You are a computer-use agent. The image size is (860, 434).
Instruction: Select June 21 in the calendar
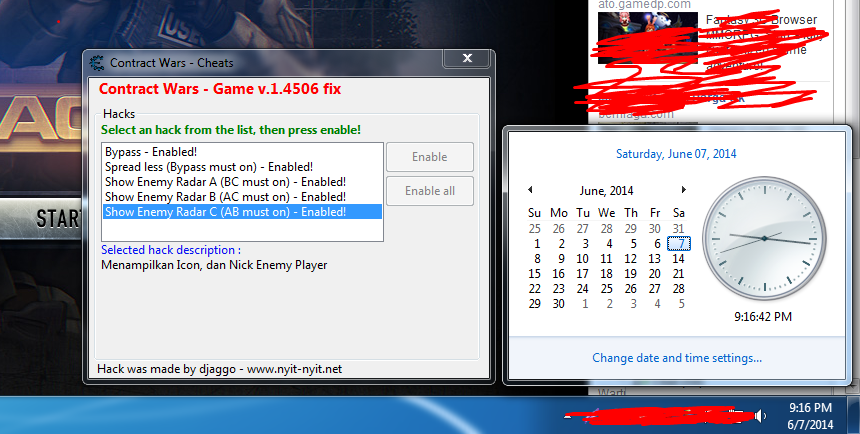point(678,274)
